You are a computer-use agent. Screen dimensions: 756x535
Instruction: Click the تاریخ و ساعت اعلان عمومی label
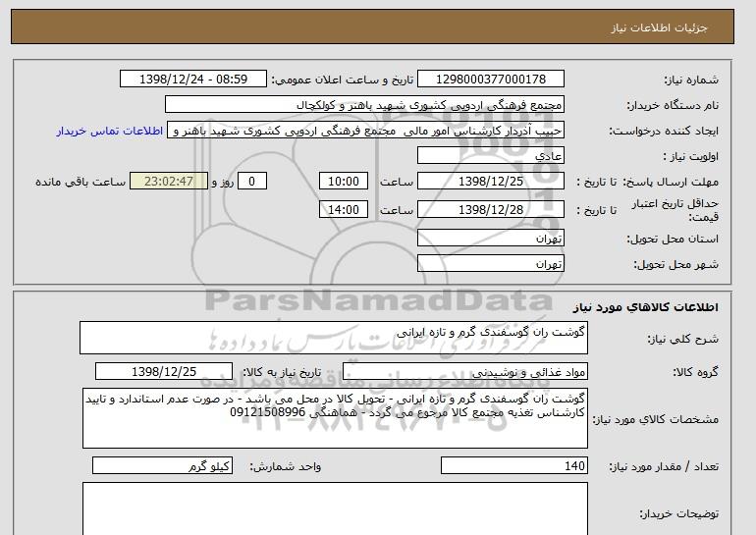[343, 80]
